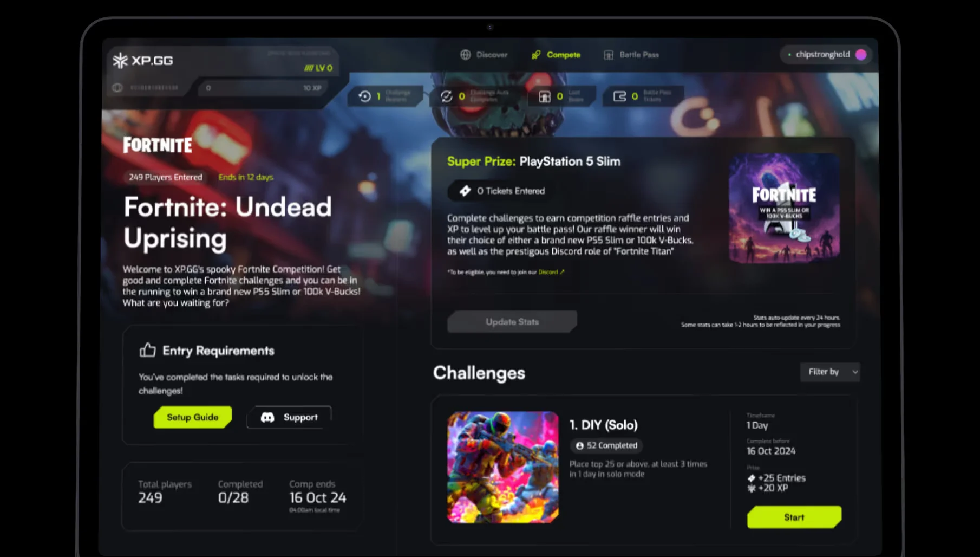Screen dimensions: 980x557
Task: Expand the Filter by dropdown
Action: point(830,372)
